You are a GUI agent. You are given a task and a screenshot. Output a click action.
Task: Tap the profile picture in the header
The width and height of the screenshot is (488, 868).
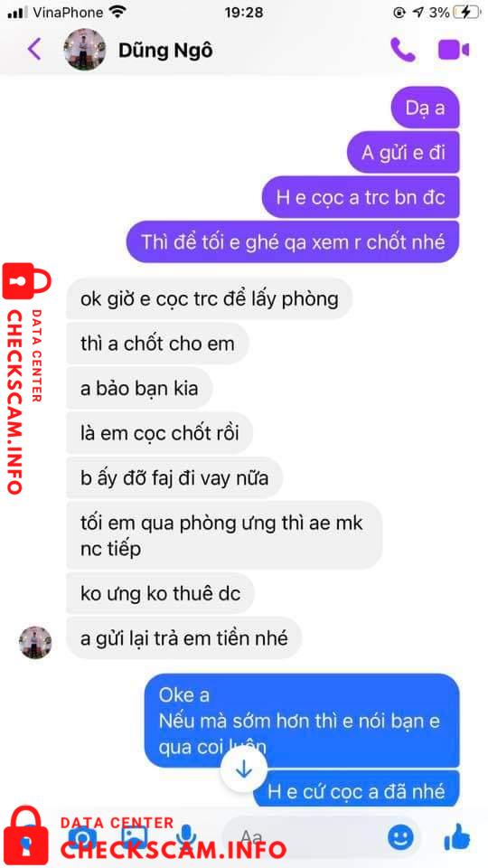pos(85,50)
